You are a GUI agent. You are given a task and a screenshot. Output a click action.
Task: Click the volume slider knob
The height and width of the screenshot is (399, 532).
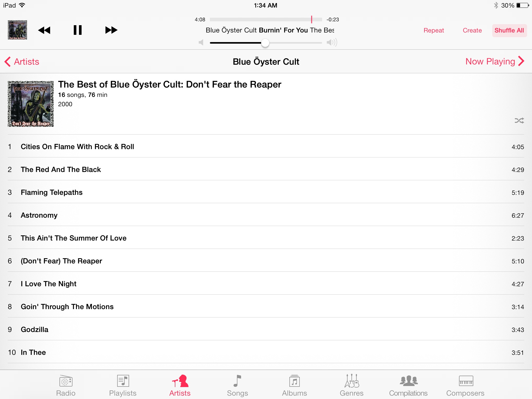pos(265,43)
